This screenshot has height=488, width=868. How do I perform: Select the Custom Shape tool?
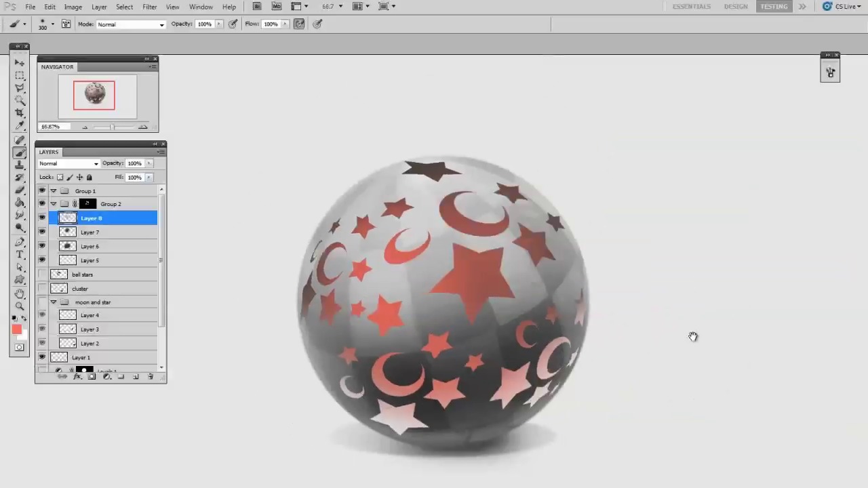point(20,279)
